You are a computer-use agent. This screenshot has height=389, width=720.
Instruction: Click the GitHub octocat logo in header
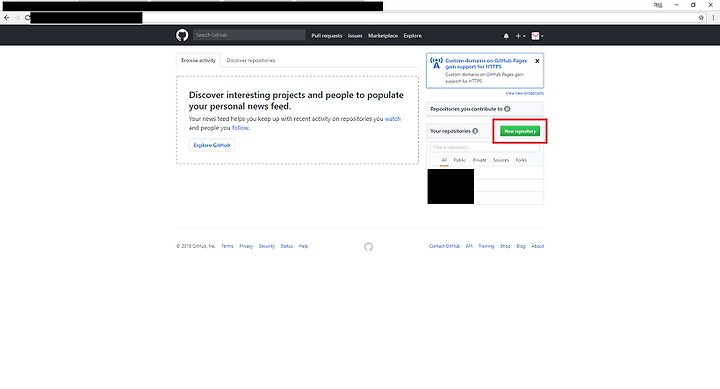[x=182, y=35]
